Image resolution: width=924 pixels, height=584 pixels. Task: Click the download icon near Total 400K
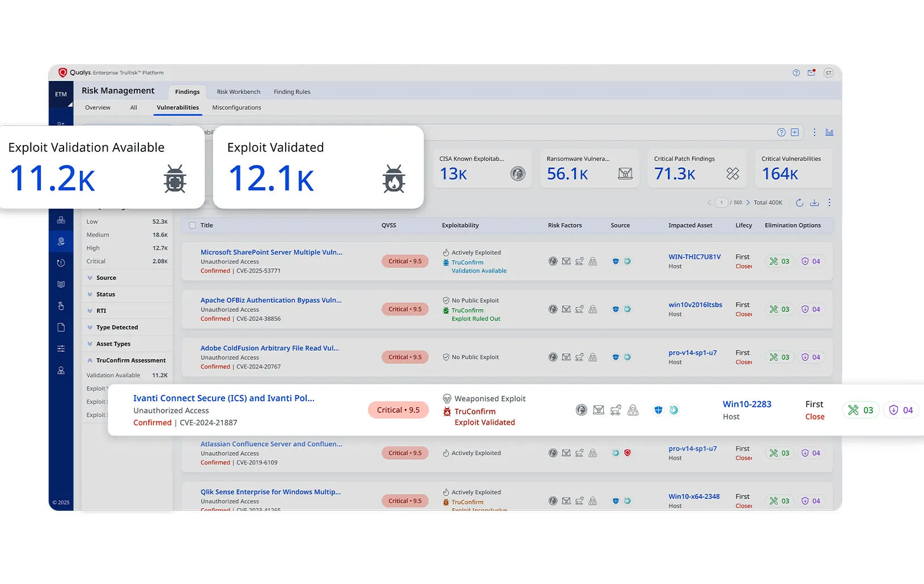815,202
